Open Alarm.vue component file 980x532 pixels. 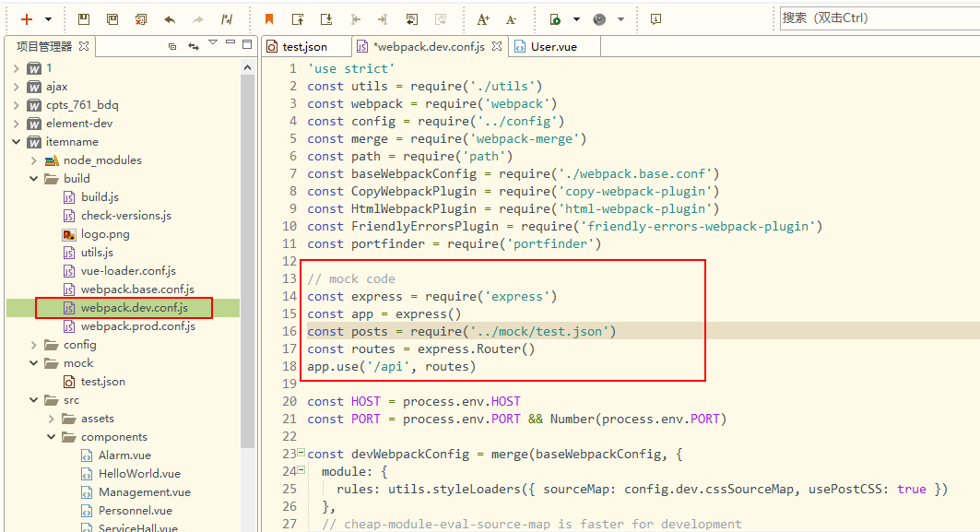tap(117, 455)
